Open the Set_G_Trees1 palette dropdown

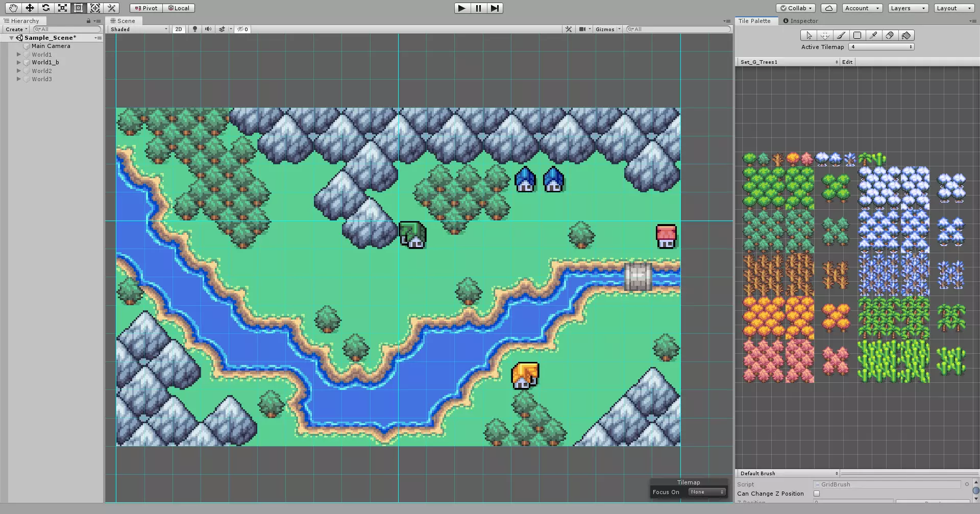[788, 62]
